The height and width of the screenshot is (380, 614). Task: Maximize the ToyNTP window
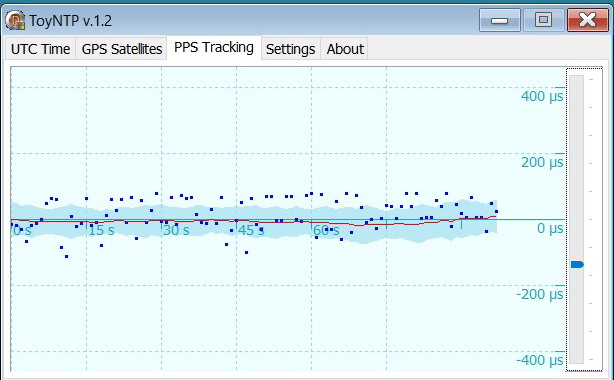(543, 20)
